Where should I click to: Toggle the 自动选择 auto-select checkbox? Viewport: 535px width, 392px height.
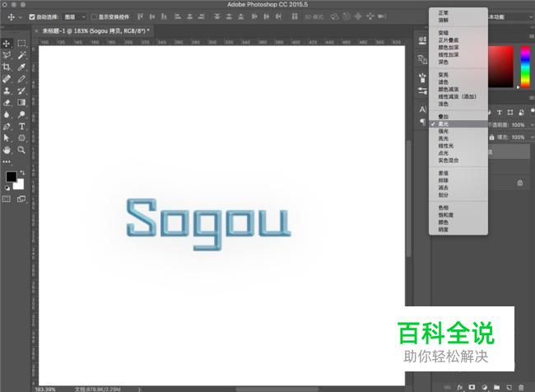pos(32,16)
